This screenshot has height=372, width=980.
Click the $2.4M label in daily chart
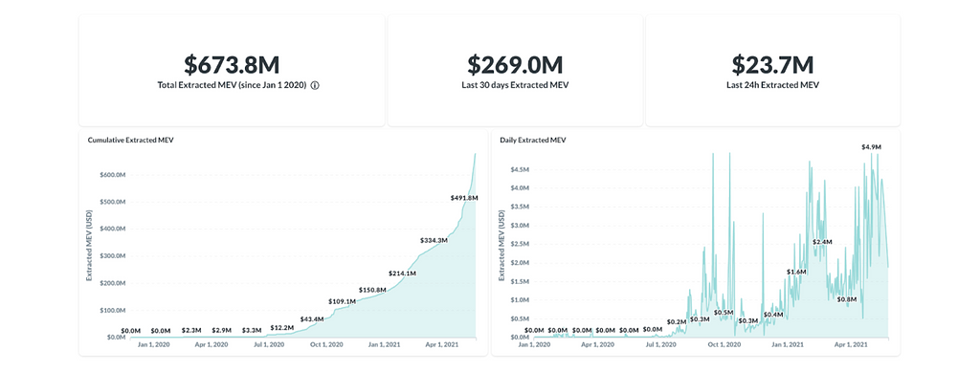pos(822,242)
